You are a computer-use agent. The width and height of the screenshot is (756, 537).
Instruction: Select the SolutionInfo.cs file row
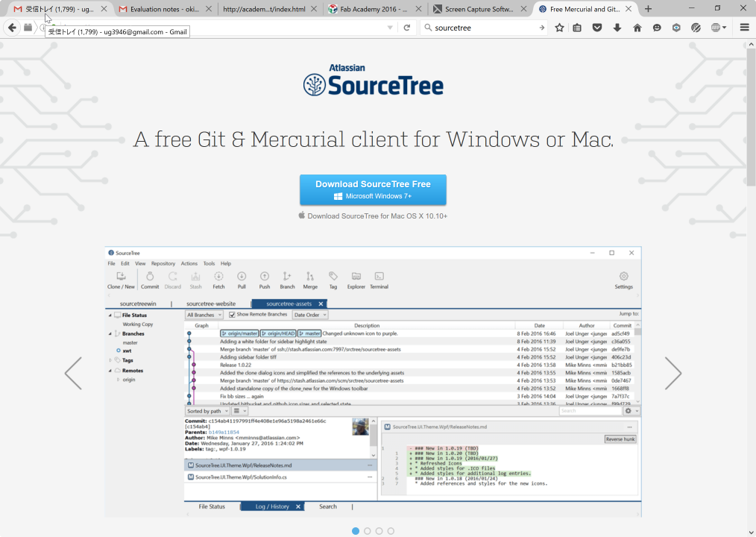click(280, 477)
